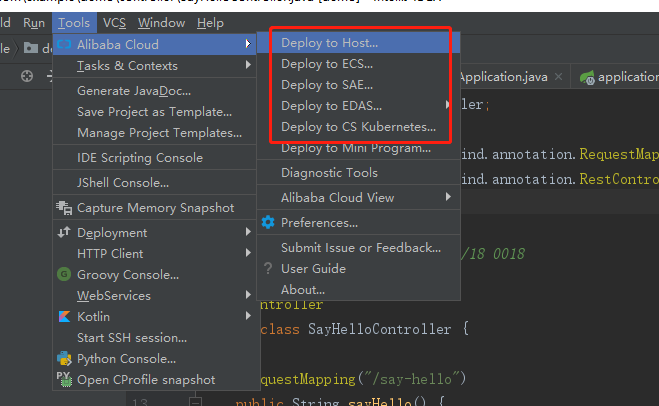Screen dimensions: 659x406
Task: Select Capture Memory Snapshot
Action: coord(155,208)
